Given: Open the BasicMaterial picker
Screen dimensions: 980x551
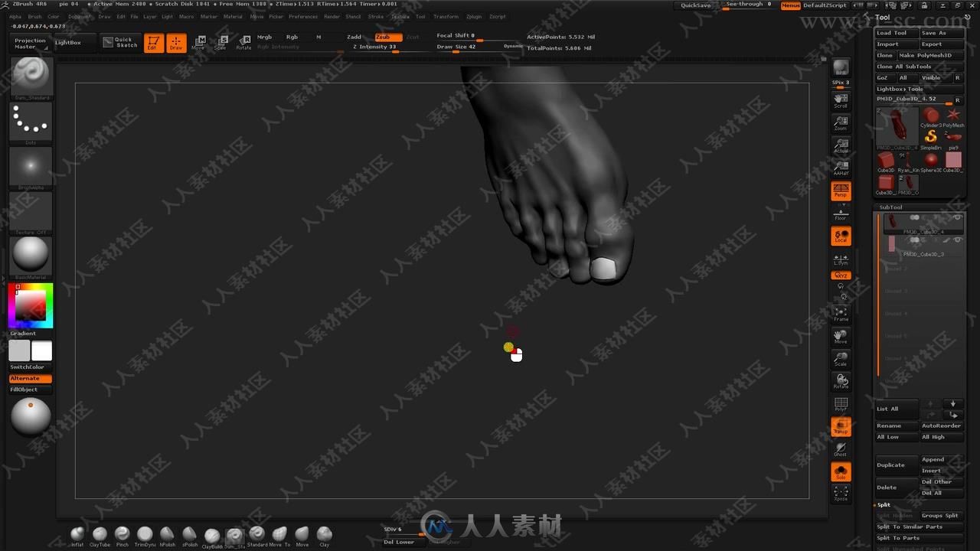Looking at the screenshot, I should pos(31,258).
